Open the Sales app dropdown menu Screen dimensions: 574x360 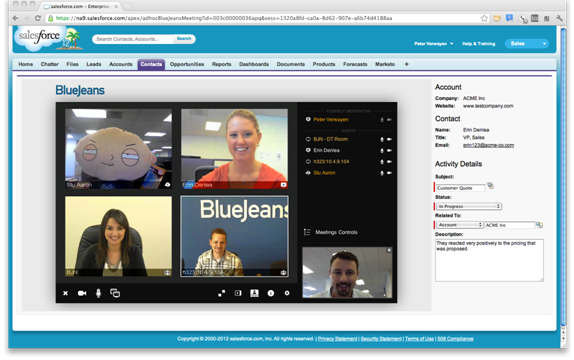click(527, 44)
